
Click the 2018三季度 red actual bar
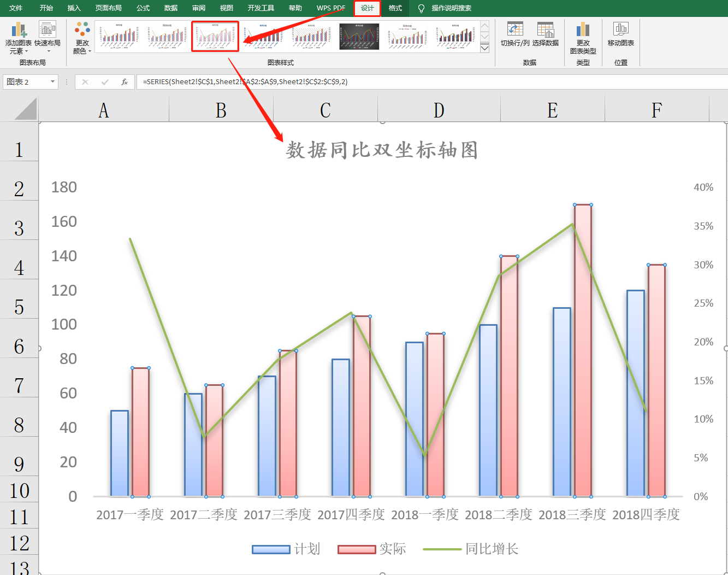pos(583,350)
